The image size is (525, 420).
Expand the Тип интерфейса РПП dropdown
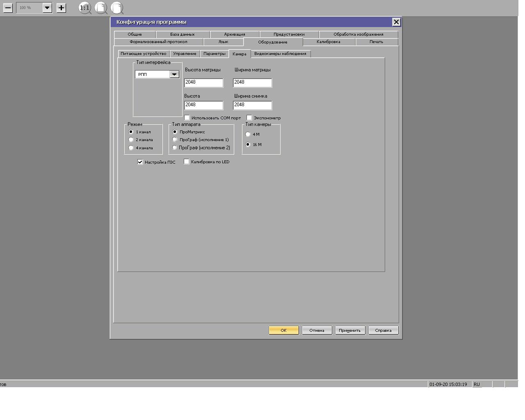pos(174,74)
